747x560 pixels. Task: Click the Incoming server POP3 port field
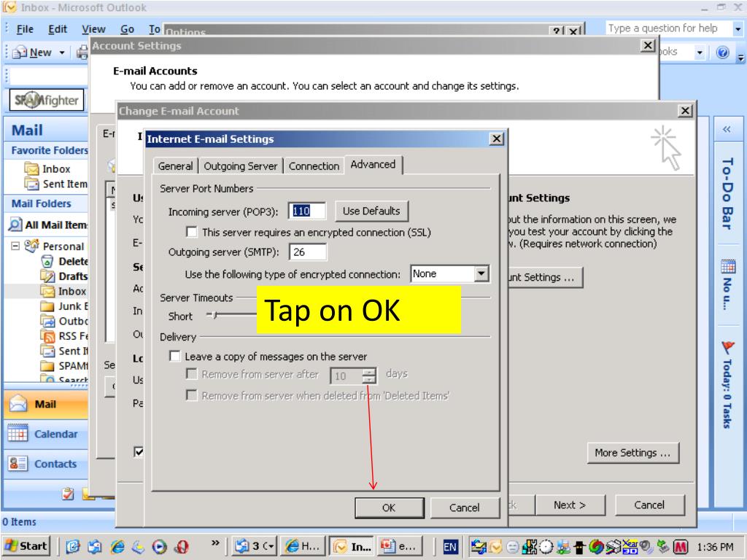click(x=307, y=211)
